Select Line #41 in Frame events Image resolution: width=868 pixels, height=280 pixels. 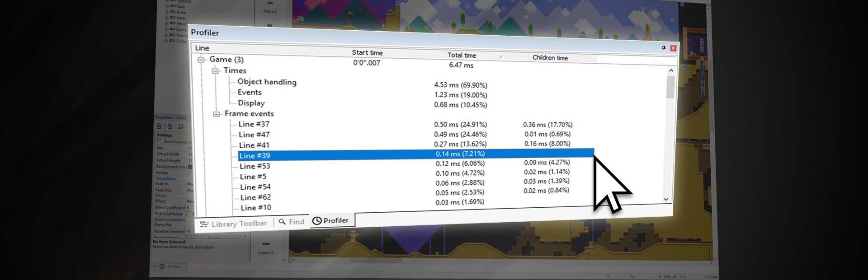(x=254, y=145)
